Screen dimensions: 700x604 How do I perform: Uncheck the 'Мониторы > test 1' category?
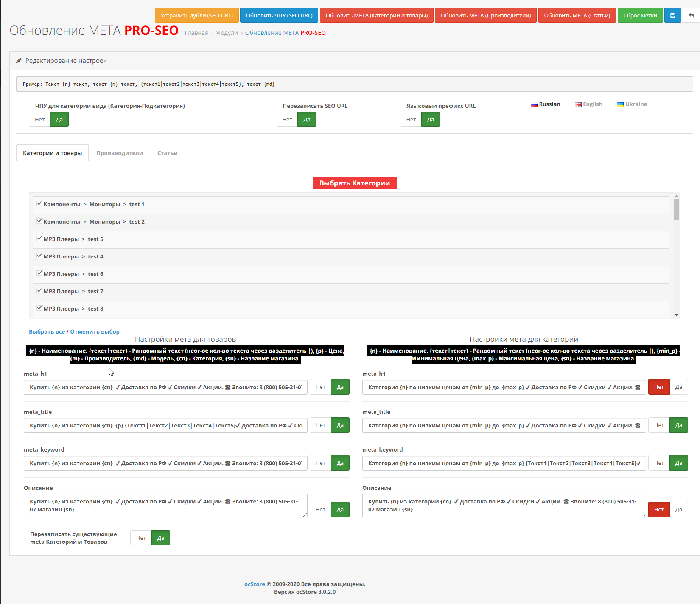tap(39, 204)
